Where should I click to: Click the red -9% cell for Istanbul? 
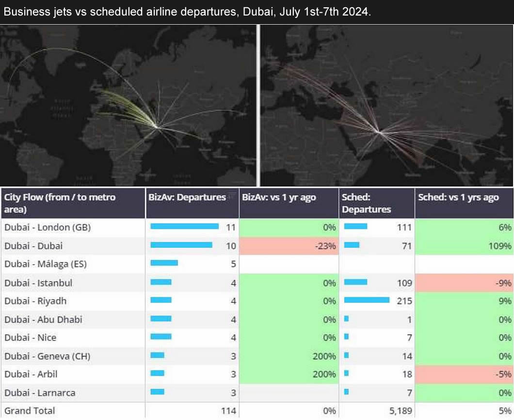[464, 282]
